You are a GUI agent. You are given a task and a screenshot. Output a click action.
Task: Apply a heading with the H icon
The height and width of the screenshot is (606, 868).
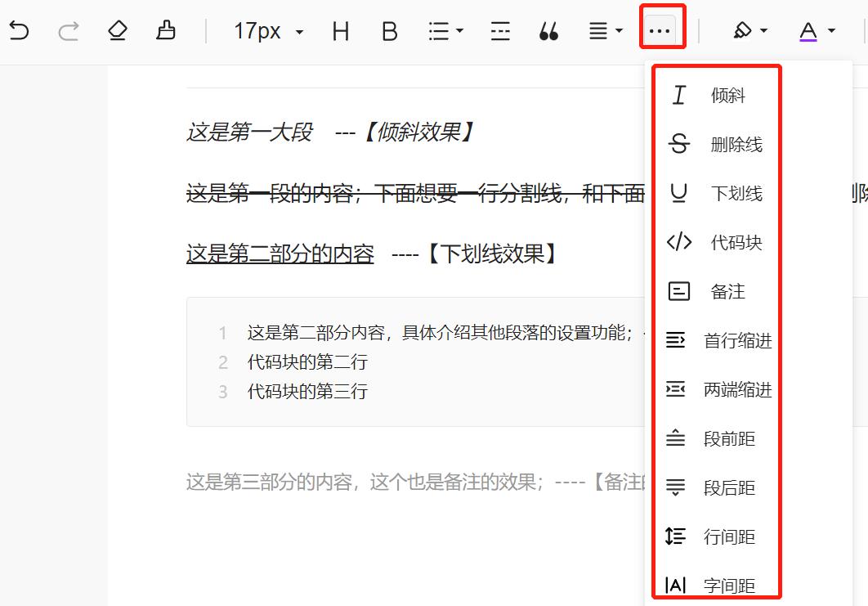(340, 31)
